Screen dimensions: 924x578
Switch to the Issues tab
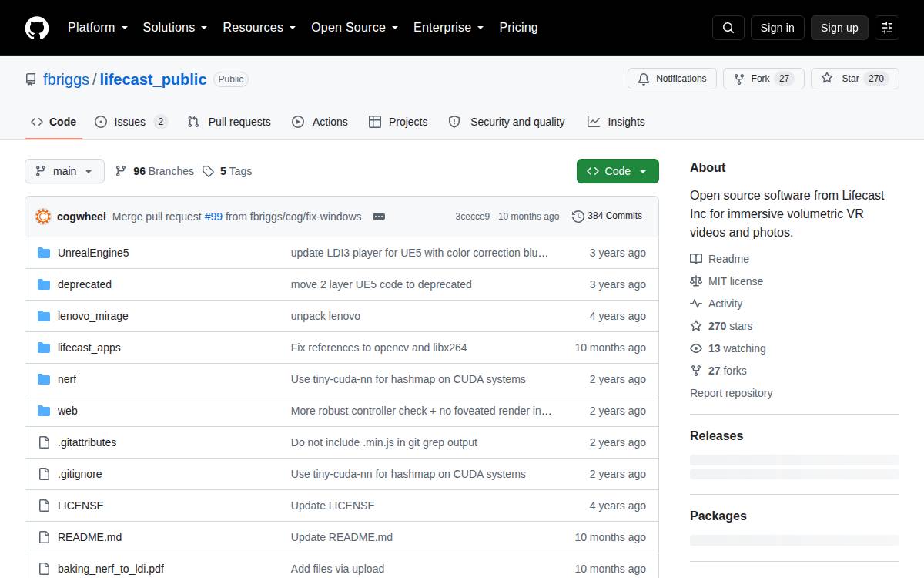pyautogui.click(x=131, y=122)
